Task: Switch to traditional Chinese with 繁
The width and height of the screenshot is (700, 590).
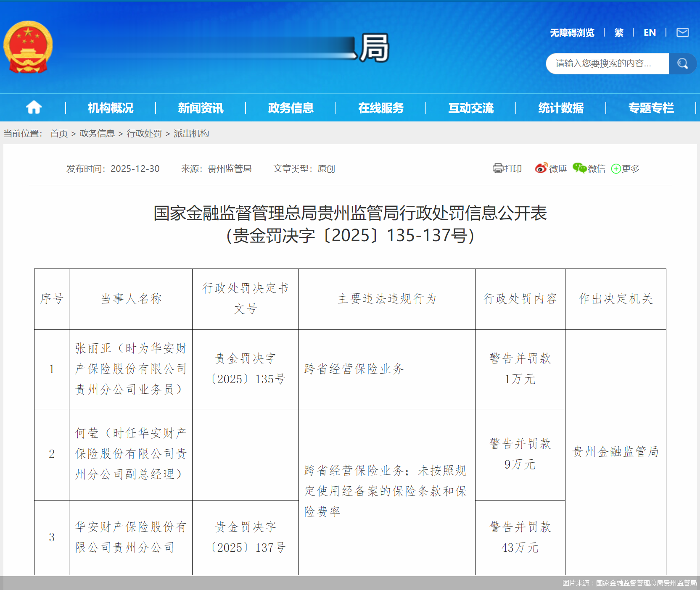Action: pos(619,33)
